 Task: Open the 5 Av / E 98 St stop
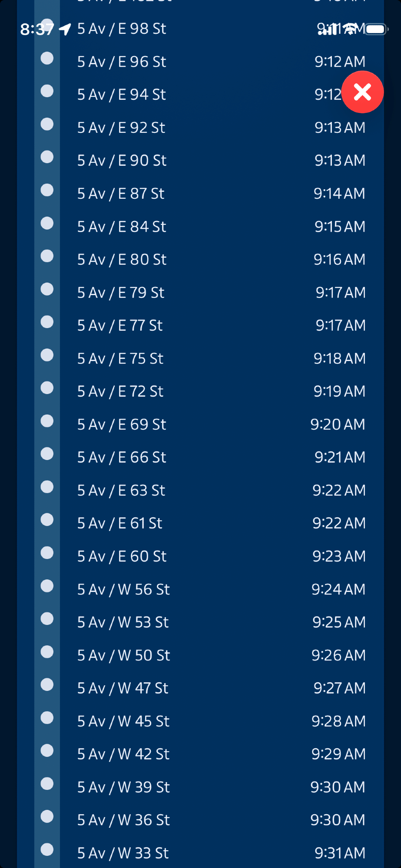pos(122,29)
